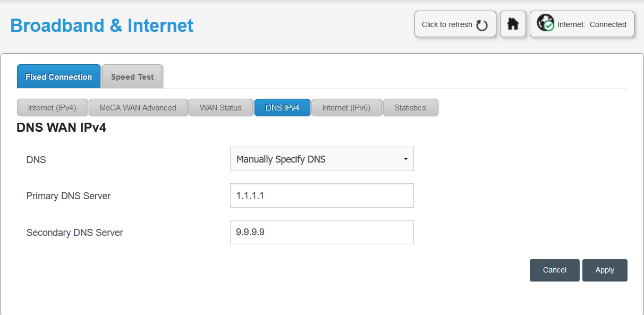Click the Broadband & Internet page title
The height and width of the screenshot is (315, 644).
coord(102,25)
